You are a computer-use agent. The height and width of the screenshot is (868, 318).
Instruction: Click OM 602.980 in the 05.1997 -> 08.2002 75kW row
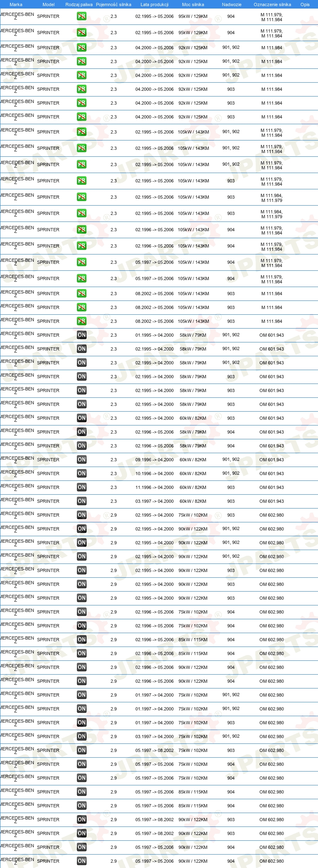[272, 750]
